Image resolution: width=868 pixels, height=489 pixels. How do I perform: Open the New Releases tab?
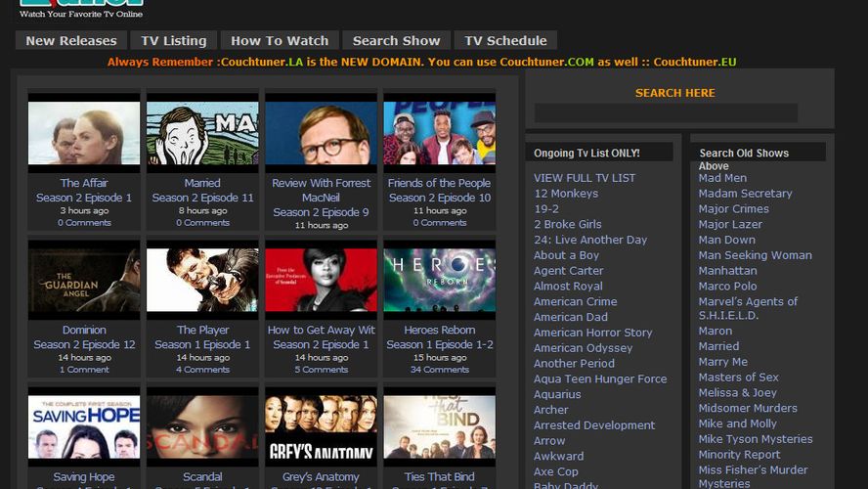71,40
